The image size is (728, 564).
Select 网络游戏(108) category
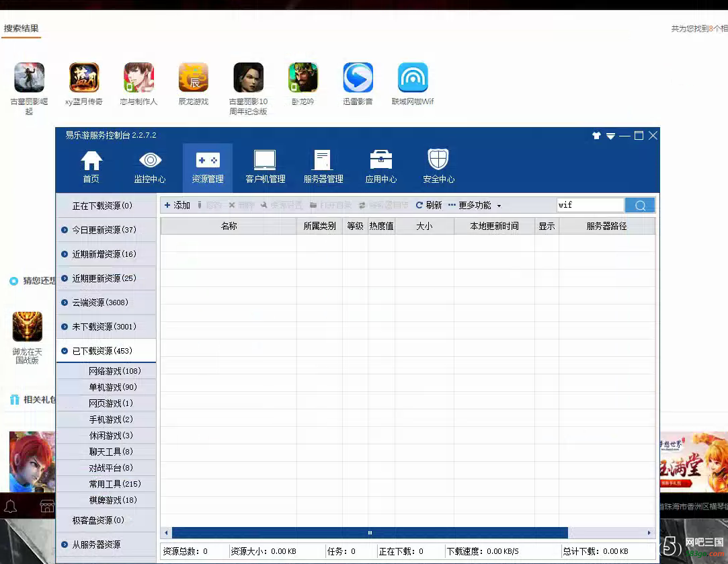click(106, 371)
